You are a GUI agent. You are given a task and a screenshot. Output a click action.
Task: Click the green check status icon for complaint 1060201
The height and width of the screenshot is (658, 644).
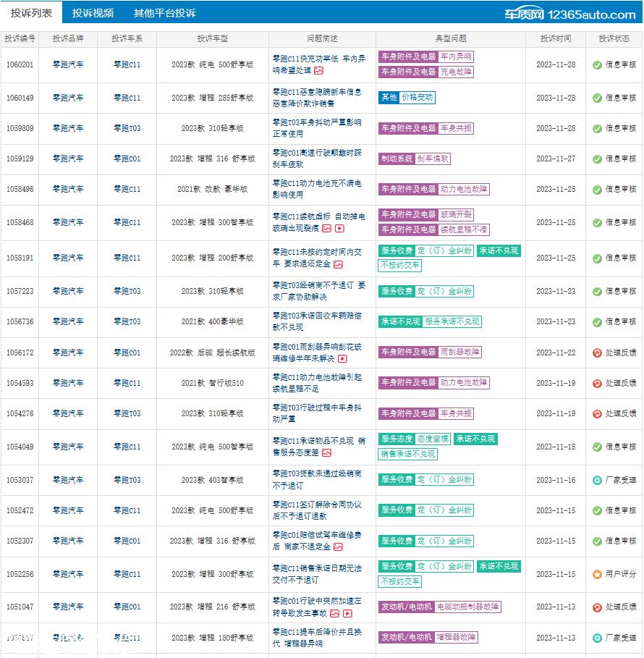click(x=597, y=65)
